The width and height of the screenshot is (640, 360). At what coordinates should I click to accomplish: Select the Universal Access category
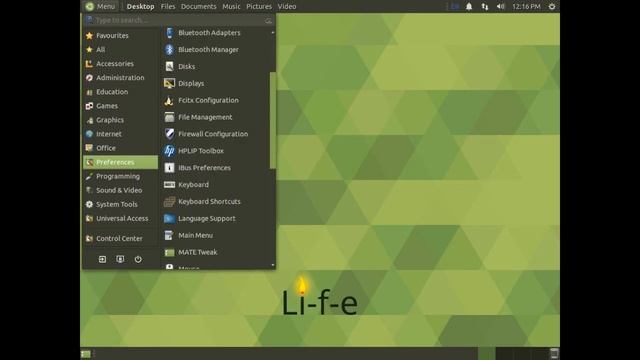click(x=120, y=218)
